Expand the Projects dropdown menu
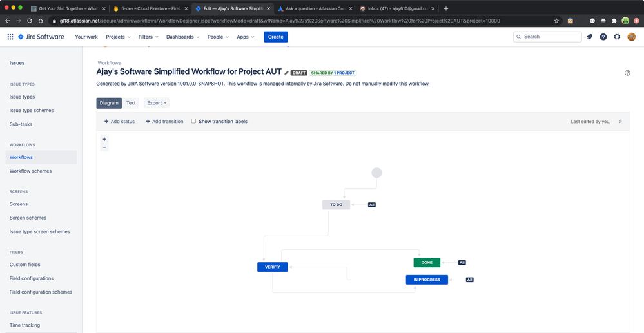644x333 pixels. point(118,37)
